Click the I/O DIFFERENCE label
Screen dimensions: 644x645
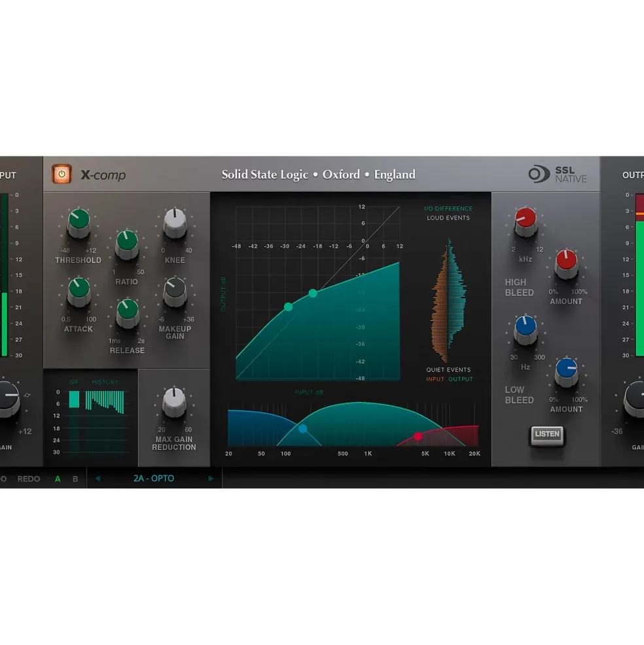(x=448, y=208)
